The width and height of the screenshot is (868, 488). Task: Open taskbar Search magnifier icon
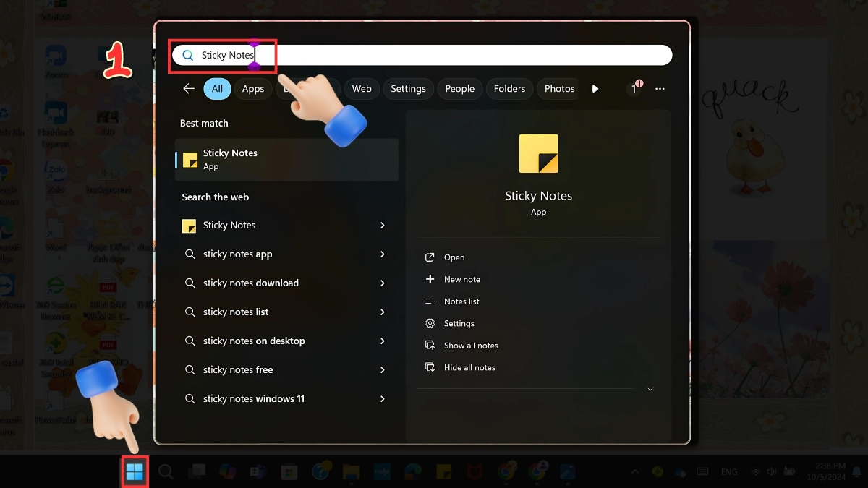pos(166,472)
